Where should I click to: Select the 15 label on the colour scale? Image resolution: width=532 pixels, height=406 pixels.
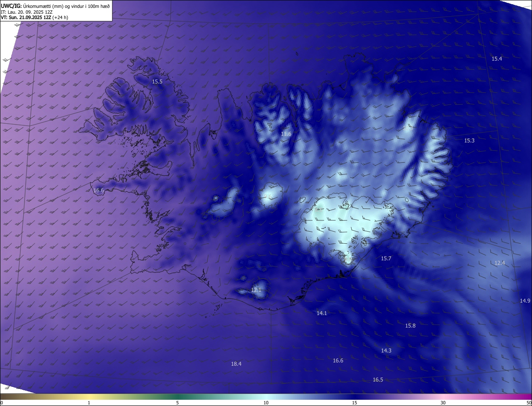(355, 403)
